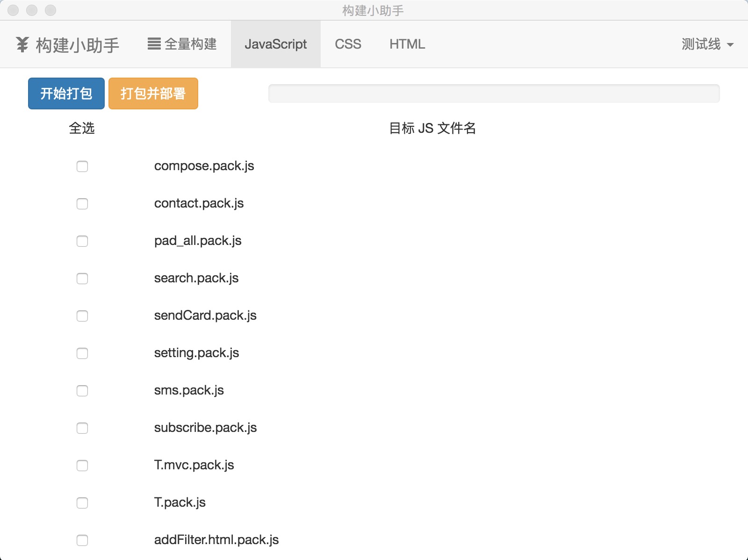Click the empty progress bar
The width and height of the screenshot is (748, 560).
tap(494, 93)
